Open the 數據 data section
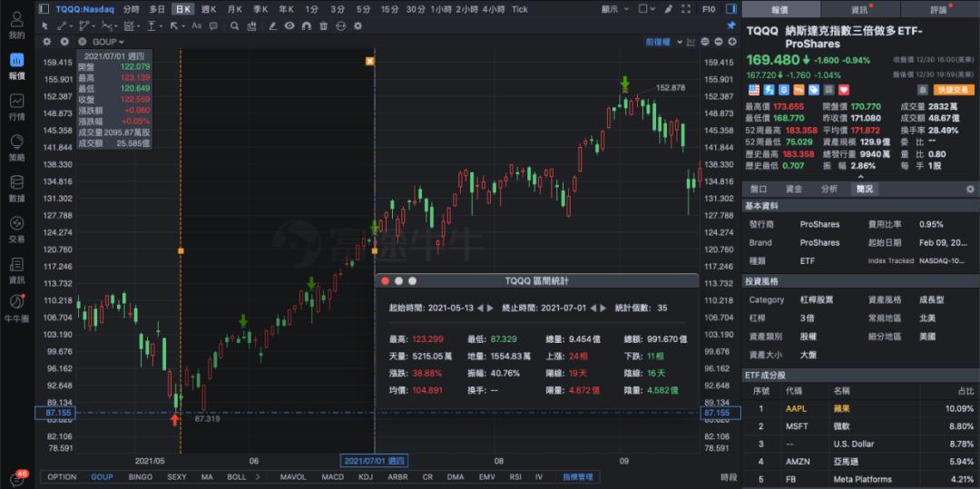The width and height of the screenshot is (980, 489). pos(17,188)
